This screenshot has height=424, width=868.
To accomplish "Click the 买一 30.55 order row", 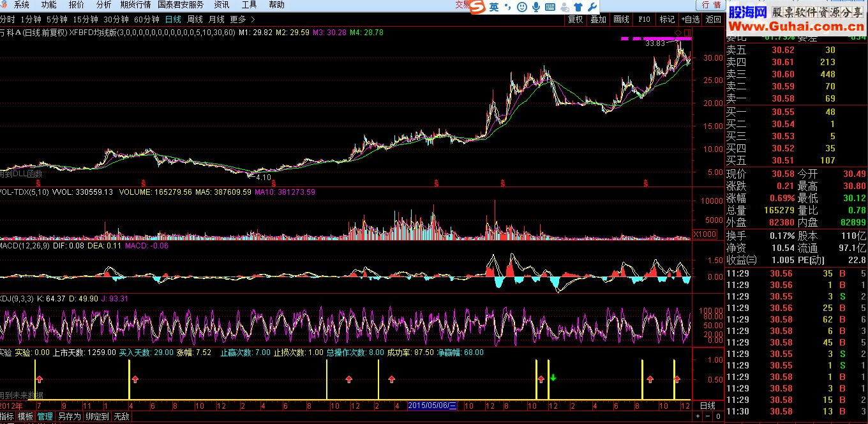I will (x=796, y=112).
